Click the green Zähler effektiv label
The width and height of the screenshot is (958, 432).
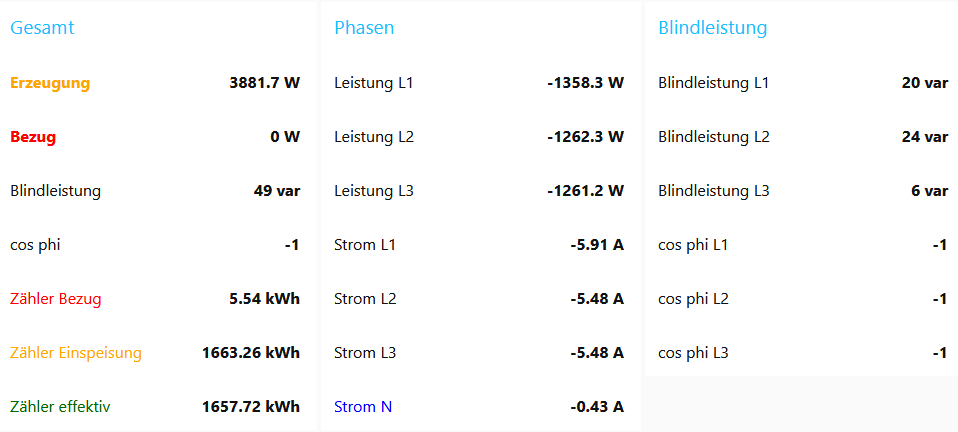click(x=60, y=407)
